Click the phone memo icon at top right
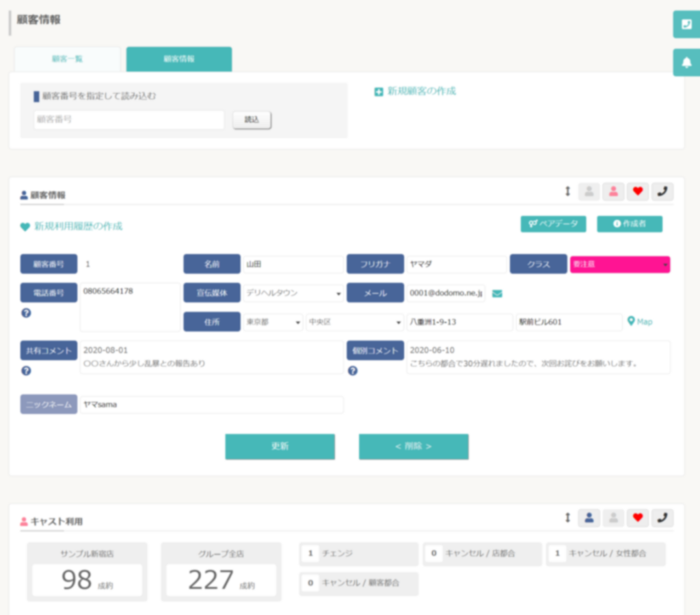Viewport: 700px width, 615px height. tap(686, 24)
